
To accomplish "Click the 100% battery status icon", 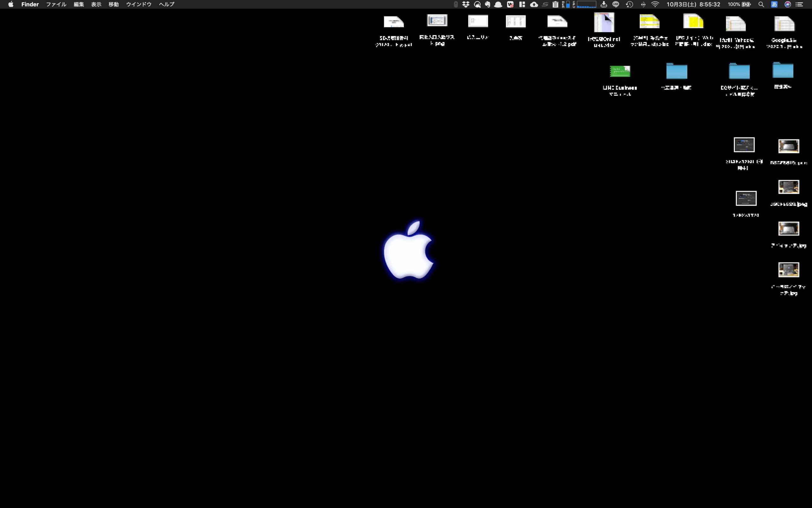I will [739, 4].
